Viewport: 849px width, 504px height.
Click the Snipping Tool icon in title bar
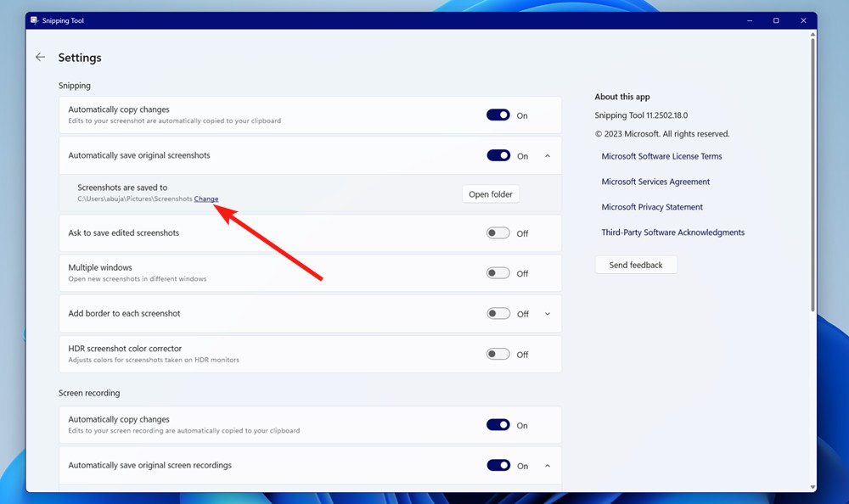[x=35, y=20]
